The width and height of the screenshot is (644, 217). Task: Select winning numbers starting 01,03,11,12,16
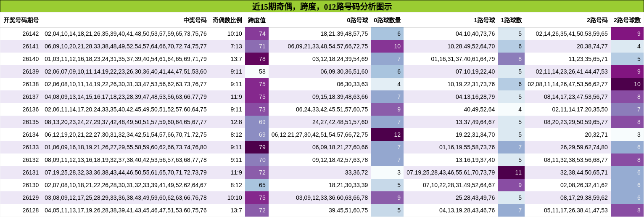coord(126,59)
